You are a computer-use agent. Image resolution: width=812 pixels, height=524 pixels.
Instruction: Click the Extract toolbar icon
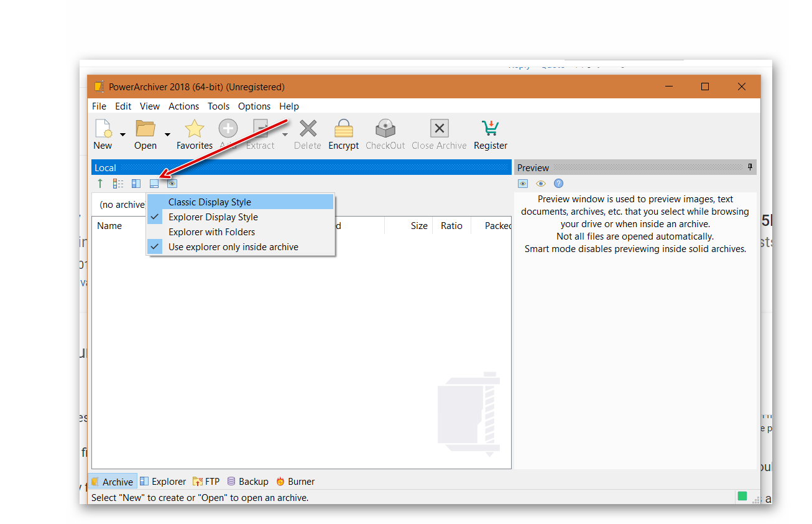pyautogui.click(x=260, y=129)
